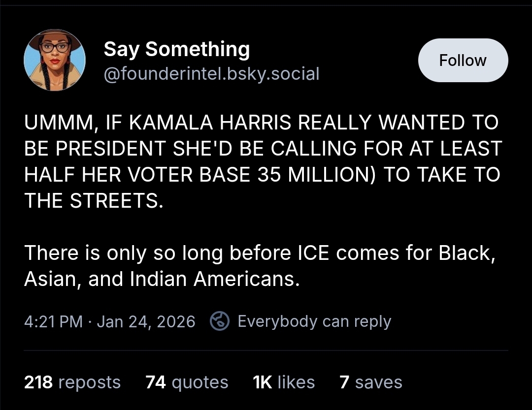
Task: Open the "Say Something" display name
Action: coord(177,49)
